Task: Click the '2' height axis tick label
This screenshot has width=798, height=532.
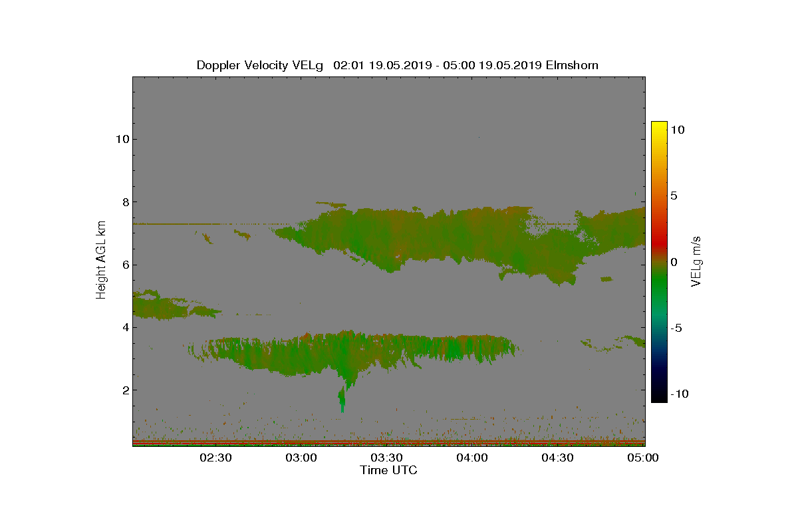Action: 125,390
